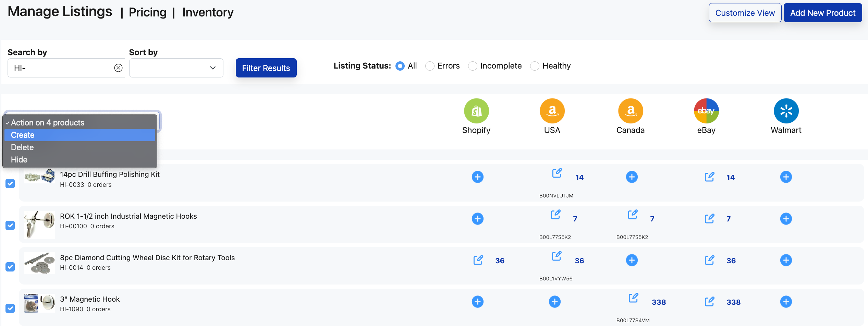Add 3" Magnetic Hook to Walmart

pyautogui.click(x=786, y=302)
